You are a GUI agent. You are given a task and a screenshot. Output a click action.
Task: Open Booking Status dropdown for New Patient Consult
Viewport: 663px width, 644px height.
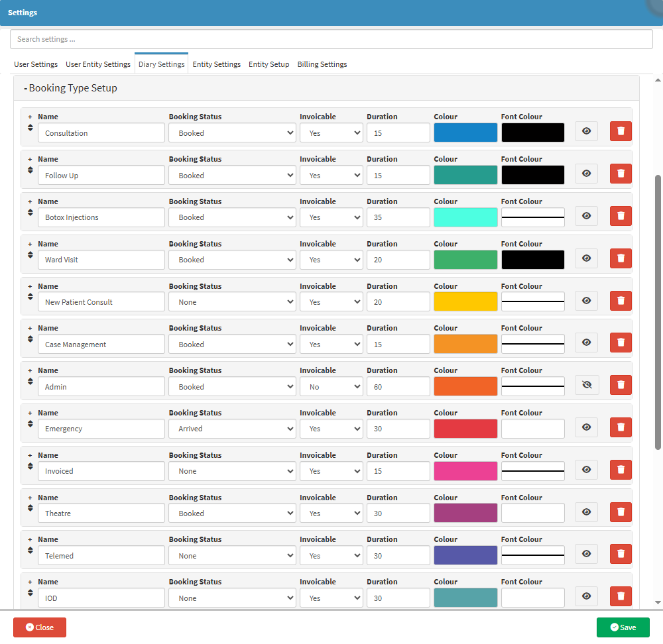tap(232, 301)
